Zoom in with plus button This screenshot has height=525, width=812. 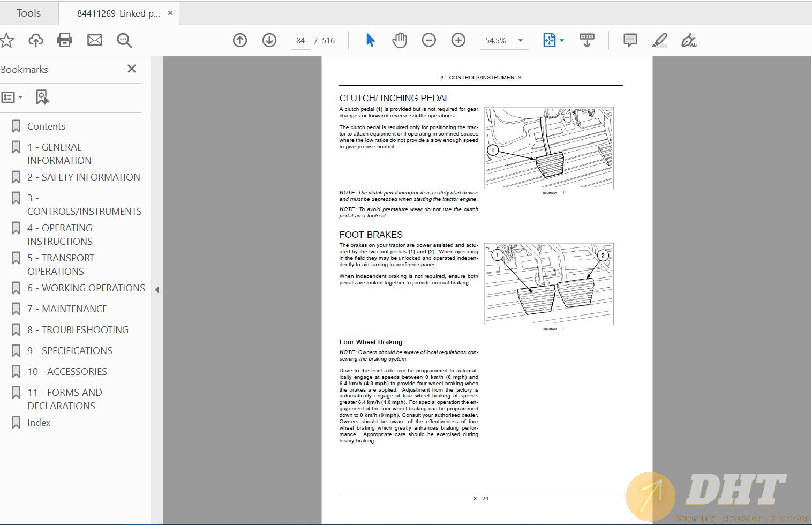pos(458,40)
